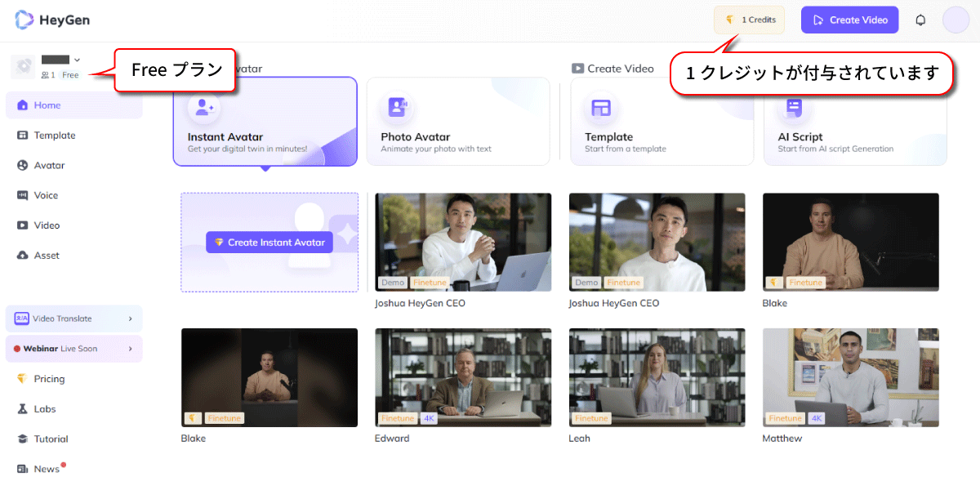Open the Matthew avatar thumbnail
Screen dimensions: 980x490
coord(851,377)
